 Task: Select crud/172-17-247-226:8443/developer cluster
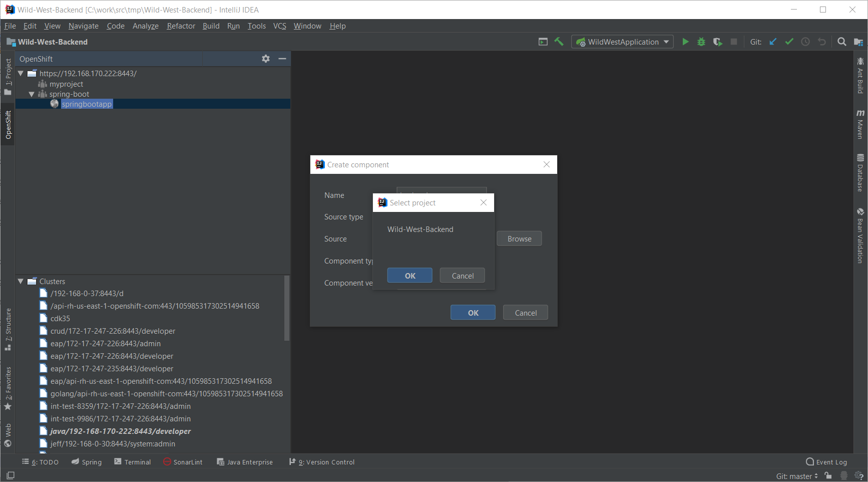[113, 331]
